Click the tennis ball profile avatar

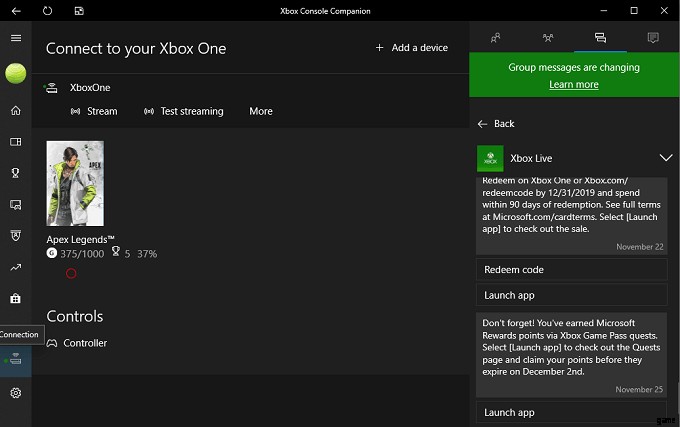(x=15, y=73)
